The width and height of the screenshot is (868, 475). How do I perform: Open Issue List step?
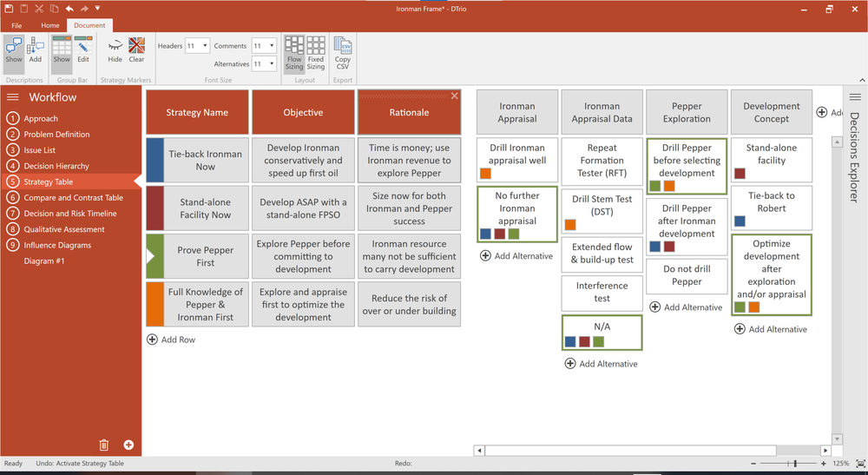(39, 150)
